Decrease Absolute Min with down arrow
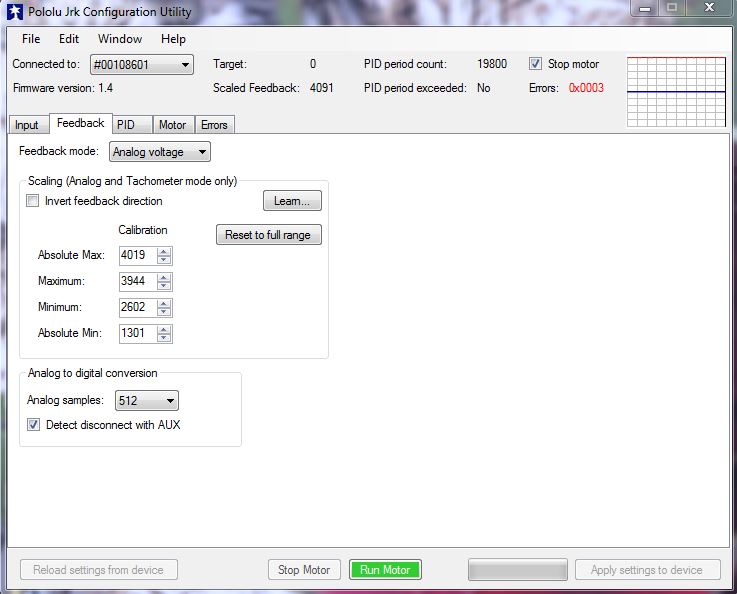737x594 pixels. click(x=164, y=338)
